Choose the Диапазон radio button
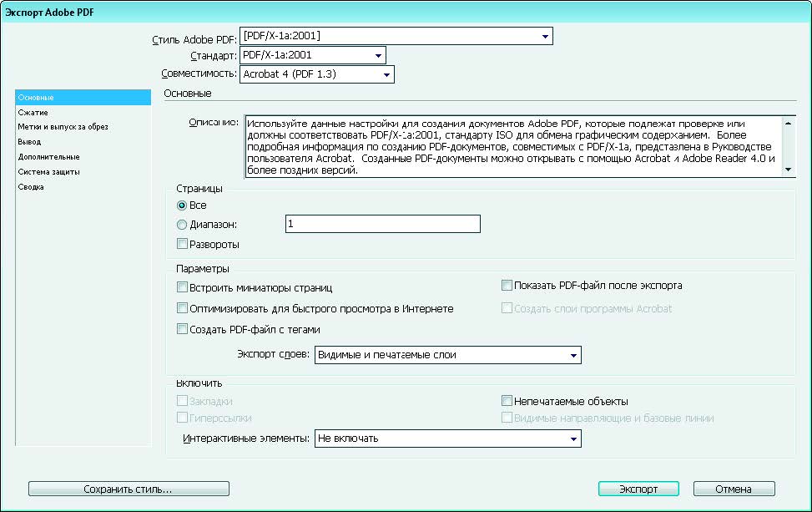This screenshot has width=812, height=512. pos(182,225)
